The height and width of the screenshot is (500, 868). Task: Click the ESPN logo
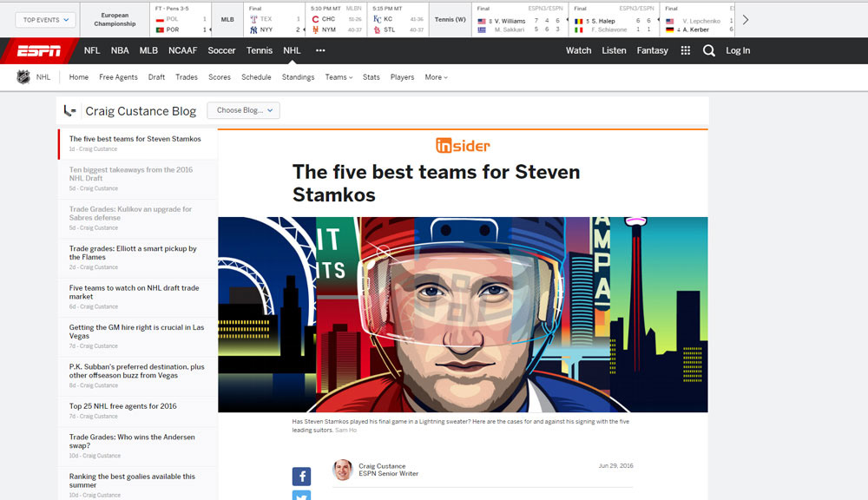39,51
